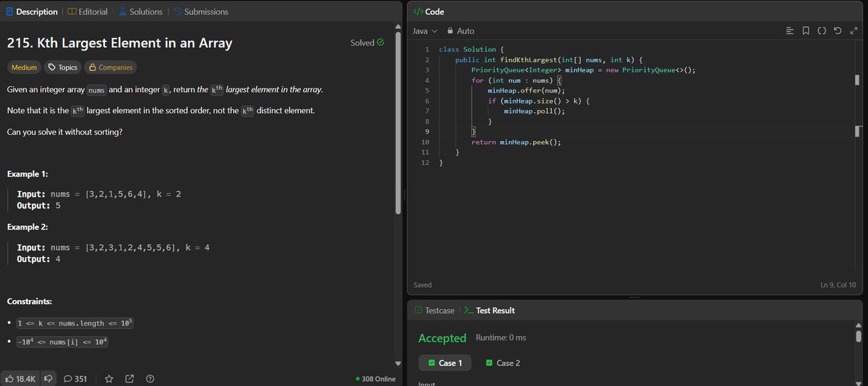This screenshot has width=868, height=386.
Task: Click the Example 1 input nums = [3,2,1,5,6,4]
Action: pos(98,194)
